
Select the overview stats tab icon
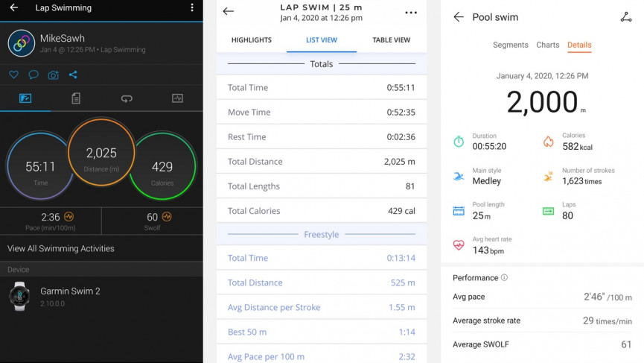pos(25,98)
